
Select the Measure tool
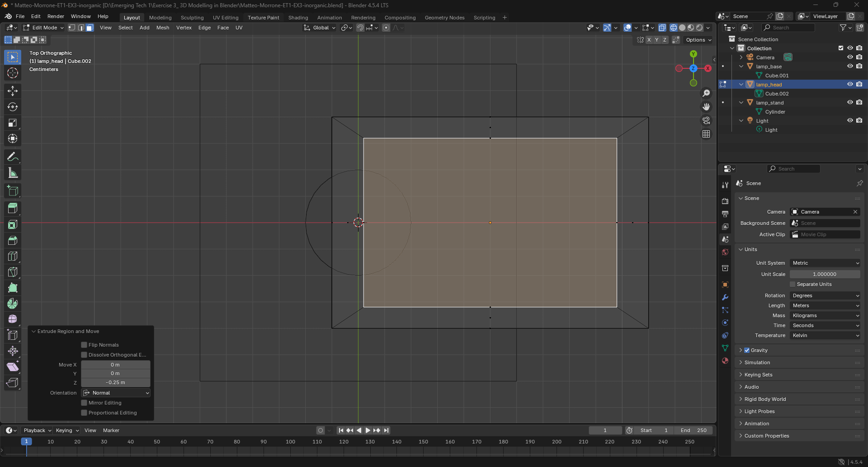coord(13,173)
